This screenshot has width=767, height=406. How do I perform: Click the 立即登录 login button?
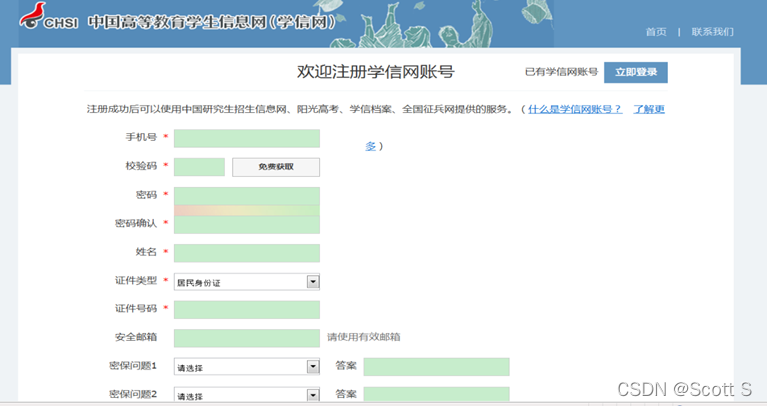click(635, 72)
